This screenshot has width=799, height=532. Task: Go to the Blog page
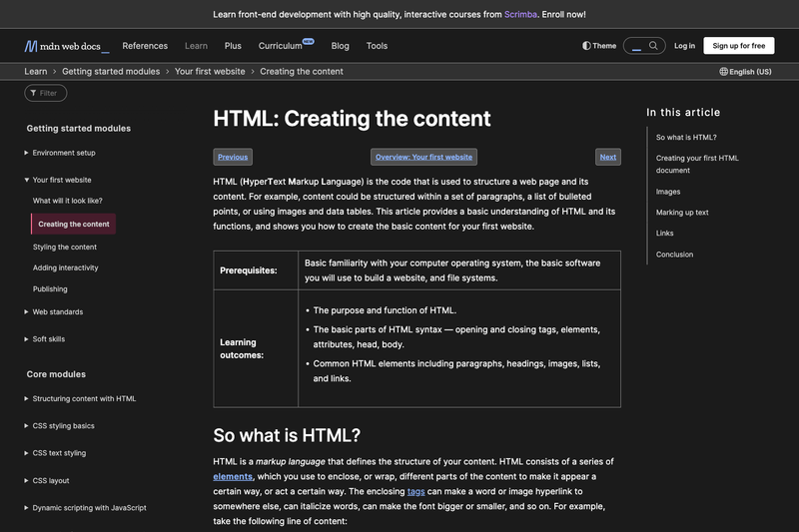pyautogui.click(x=340, y=46)
